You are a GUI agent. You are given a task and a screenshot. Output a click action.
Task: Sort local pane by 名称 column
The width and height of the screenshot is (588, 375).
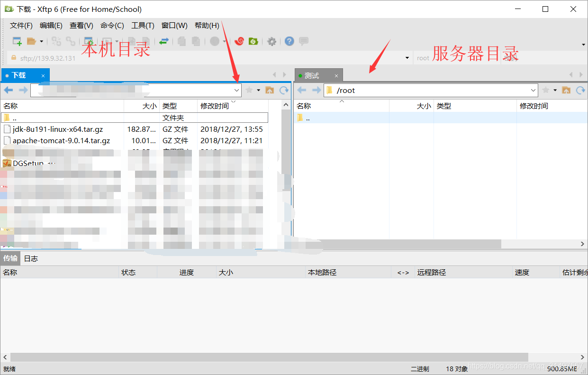62,106
